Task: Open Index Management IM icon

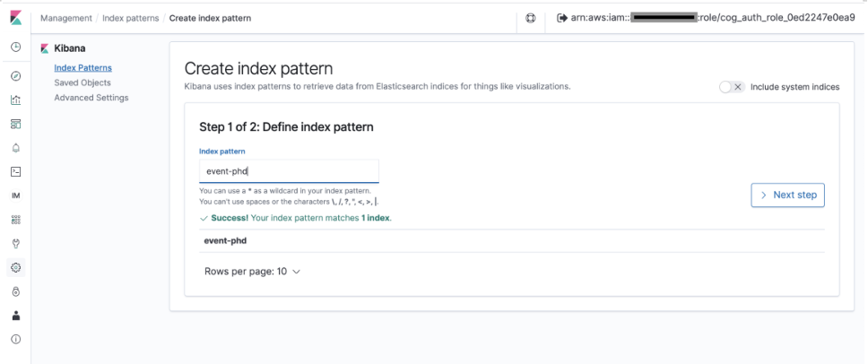Action: click(x=15, y=195)
